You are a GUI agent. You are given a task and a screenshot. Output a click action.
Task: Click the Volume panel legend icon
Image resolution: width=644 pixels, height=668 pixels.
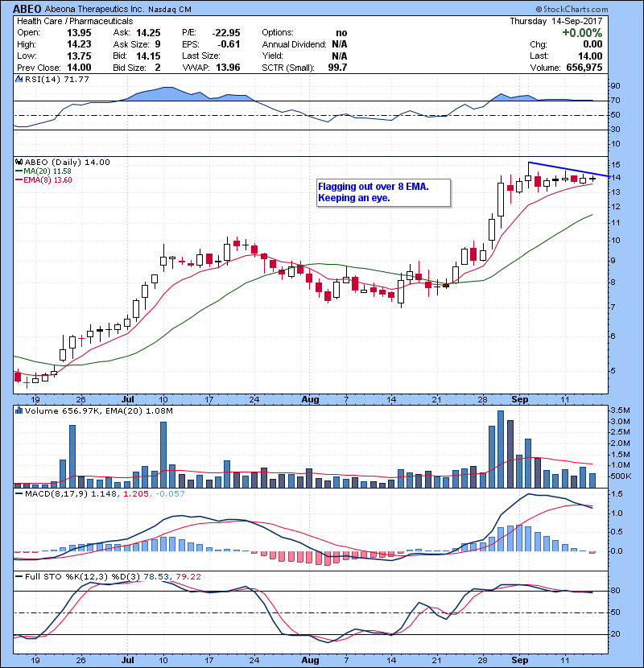tap(19, 411)
